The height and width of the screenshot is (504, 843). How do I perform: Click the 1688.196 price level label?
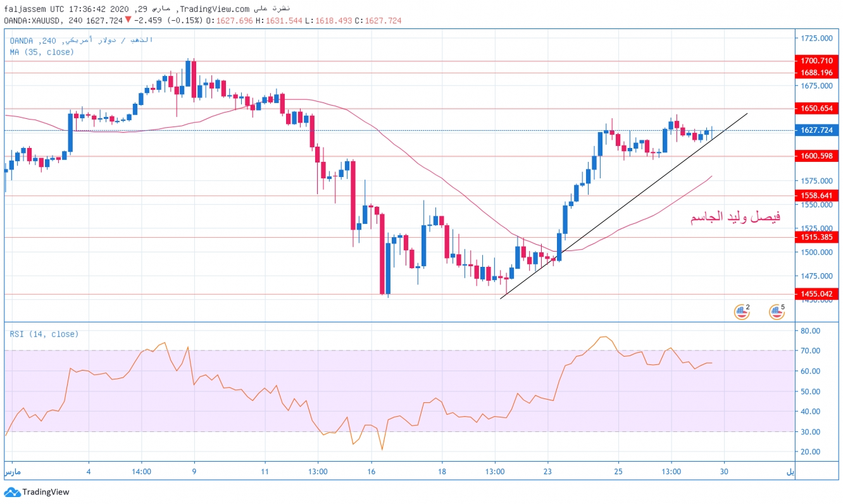tap(816, 73)
